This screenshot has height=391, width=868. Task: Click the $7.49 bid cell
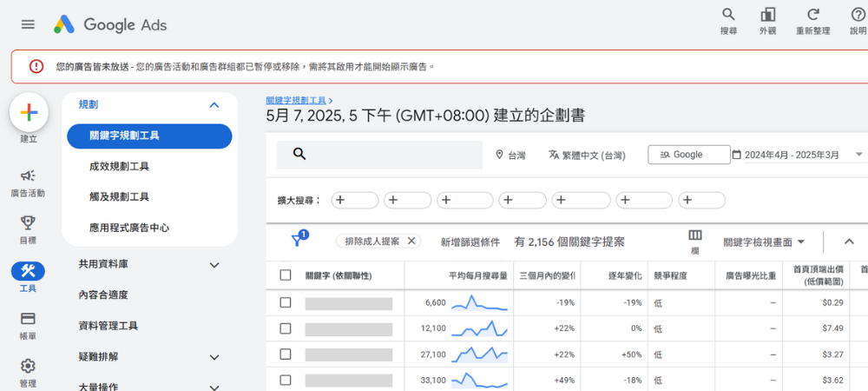(x=832, y=328)
